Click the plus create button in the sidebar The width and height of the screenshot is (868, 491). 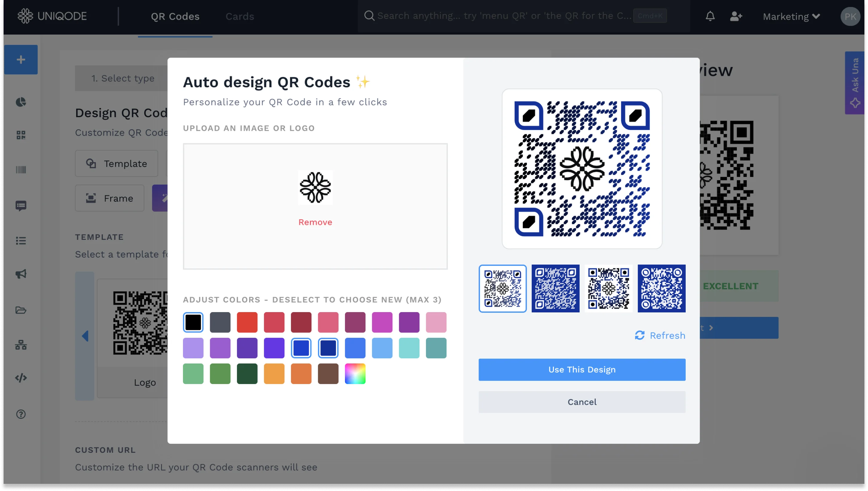(x=21, y=60)
